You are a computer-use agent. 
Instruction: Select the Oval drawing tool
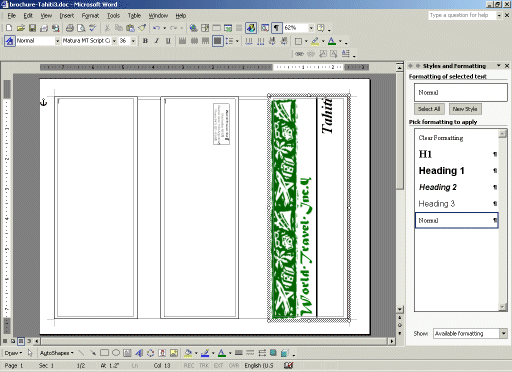[116, 353]
